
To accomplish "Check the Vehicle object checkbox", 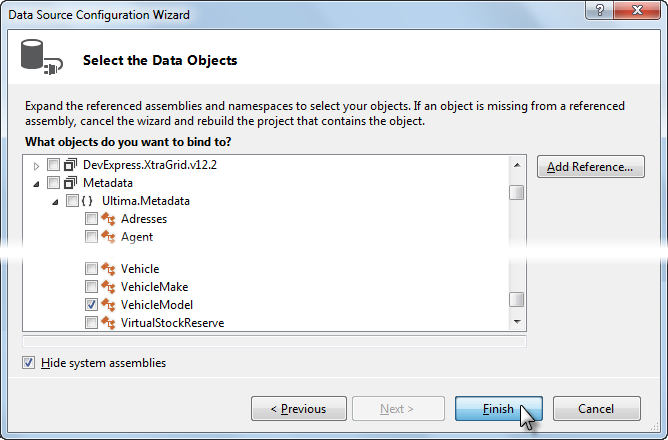I will pos(91,269).
